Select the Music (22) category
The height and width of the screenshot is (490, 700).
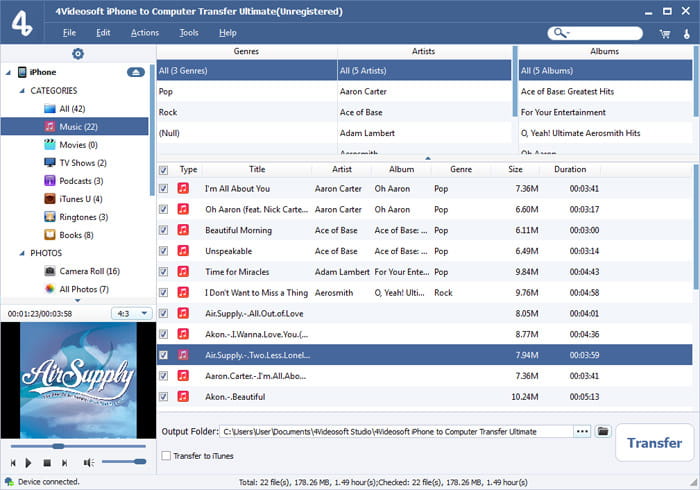[75, 126]
